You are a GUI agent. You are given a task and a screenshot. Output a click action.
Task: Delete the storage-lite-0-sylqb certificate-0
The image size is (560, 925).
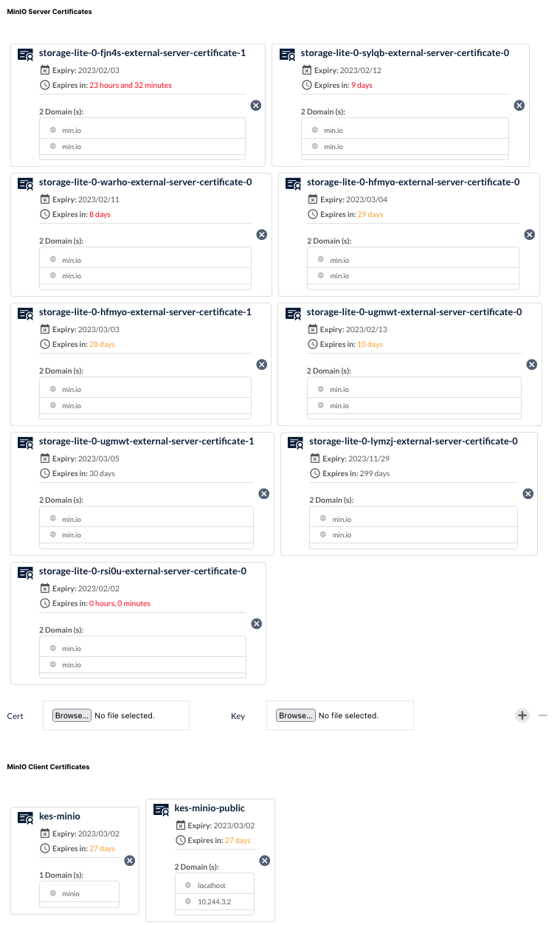(x=519, y=106)
